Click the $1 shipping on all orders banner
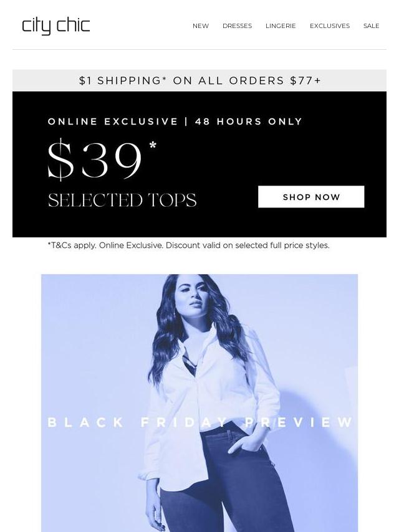399x532 pixels. pyautogui.click(x=199, y=80)
